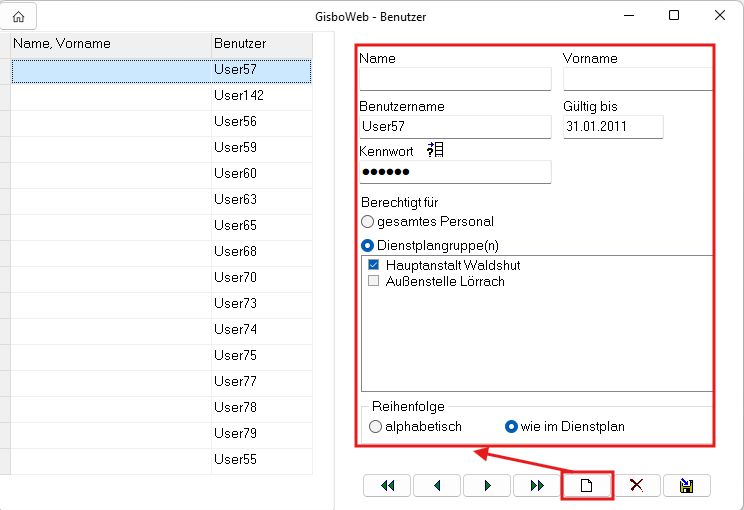744x510 pixels.
Task: Select the User142 row in list
Action: pyautogui.click(x=161, y=97)
